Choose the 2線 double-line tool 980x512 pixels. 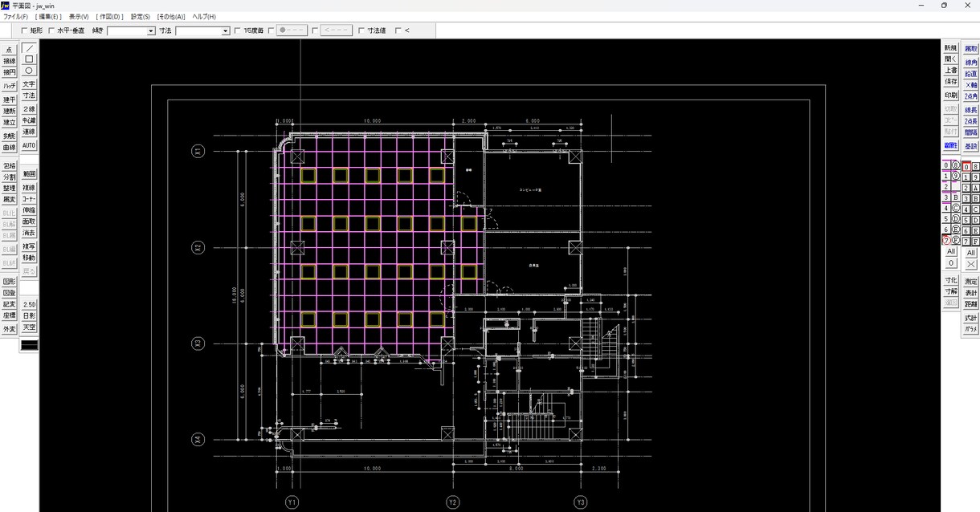(29, 109)
